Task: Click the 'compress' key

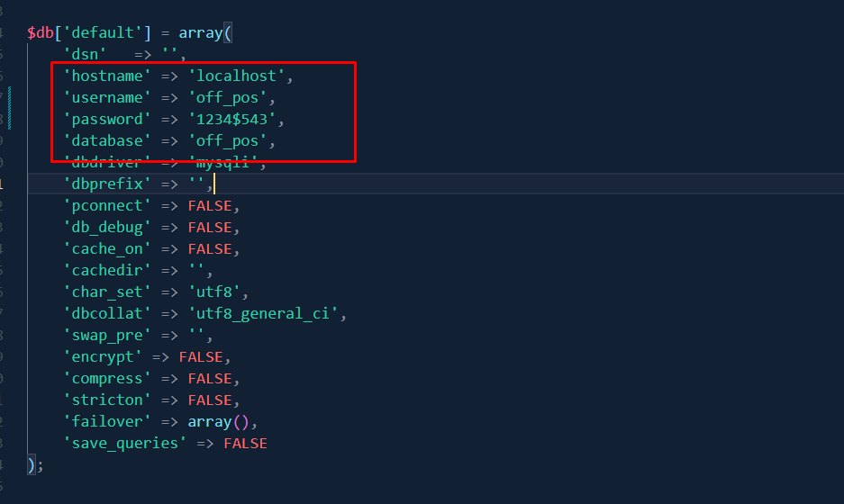Action: point(107,378)
